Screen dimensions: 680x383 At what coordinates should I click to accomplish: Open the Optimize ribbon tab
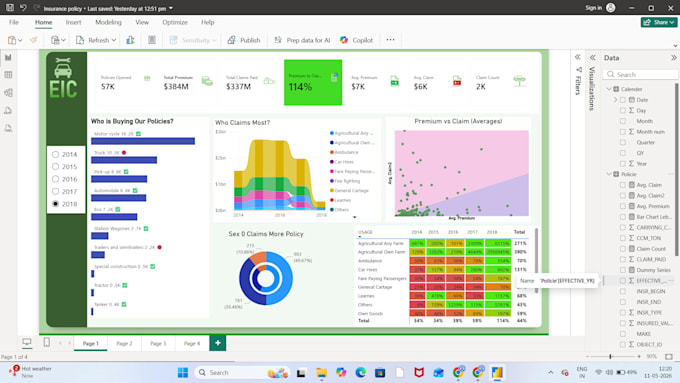[175, 22]
